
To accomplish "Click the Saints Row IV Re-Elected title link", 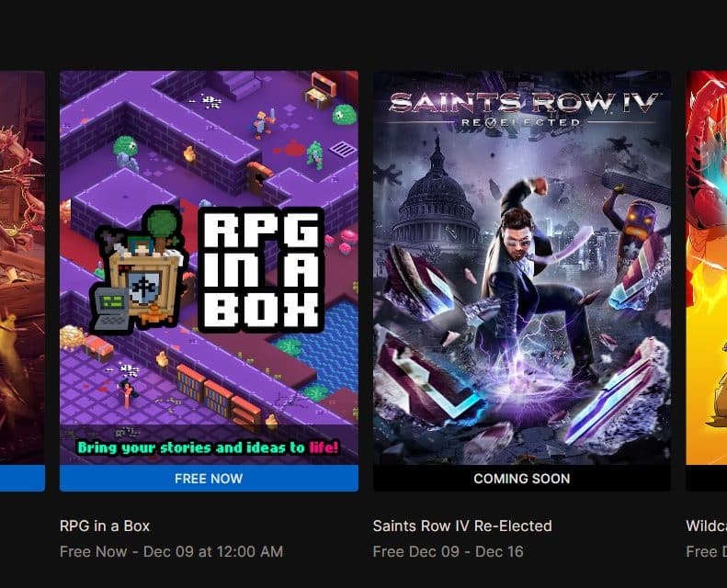I will (x=462, y=526).
